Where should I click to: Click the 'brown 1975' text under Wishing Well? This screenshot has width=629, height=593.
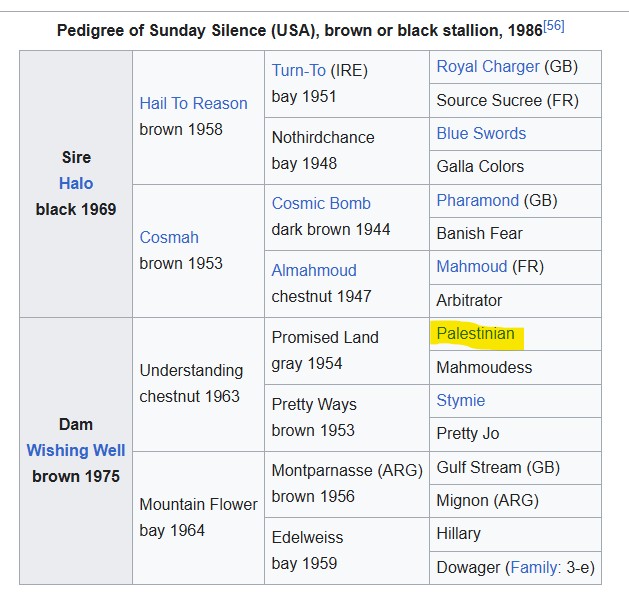point(76,477)
